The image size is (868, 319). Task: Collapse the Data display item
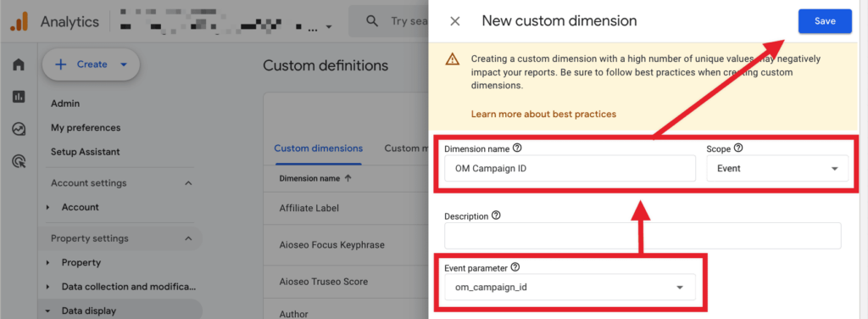tap(48, 311)
